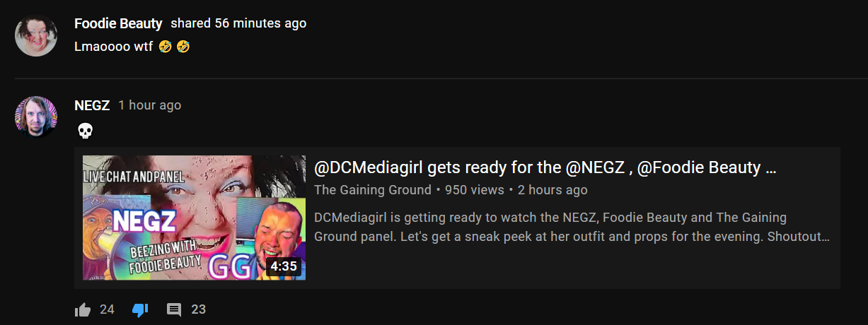868x325 pixels.
Task: Open the NEGZ channel name link
Action: tap(92, 105)
